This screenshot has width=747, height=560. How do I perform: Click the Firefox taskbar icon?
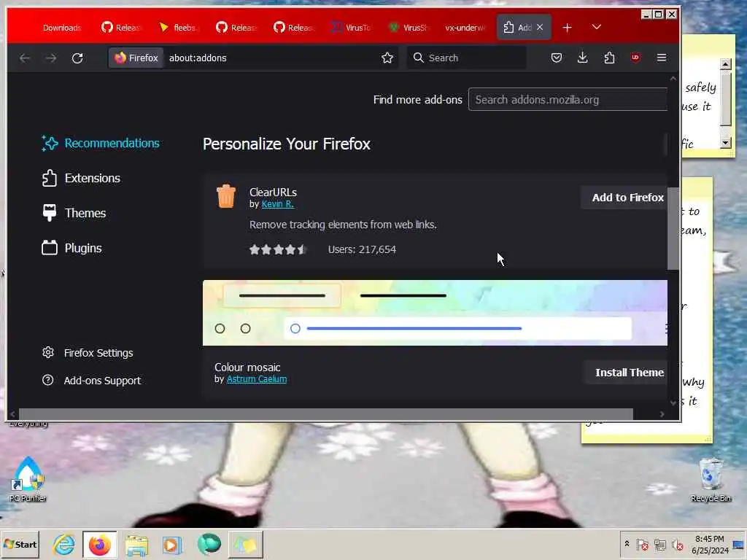99,544
